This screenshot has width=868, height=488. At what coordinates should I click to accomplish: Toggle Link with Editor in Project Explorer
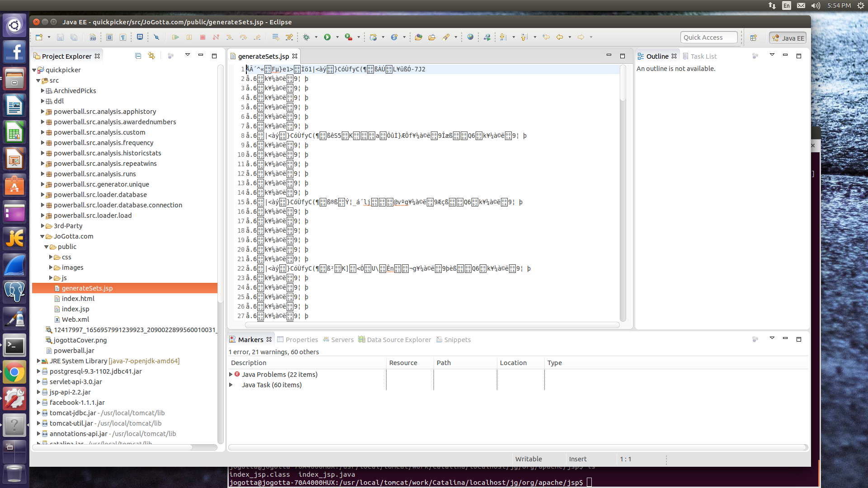pos(151,56)
